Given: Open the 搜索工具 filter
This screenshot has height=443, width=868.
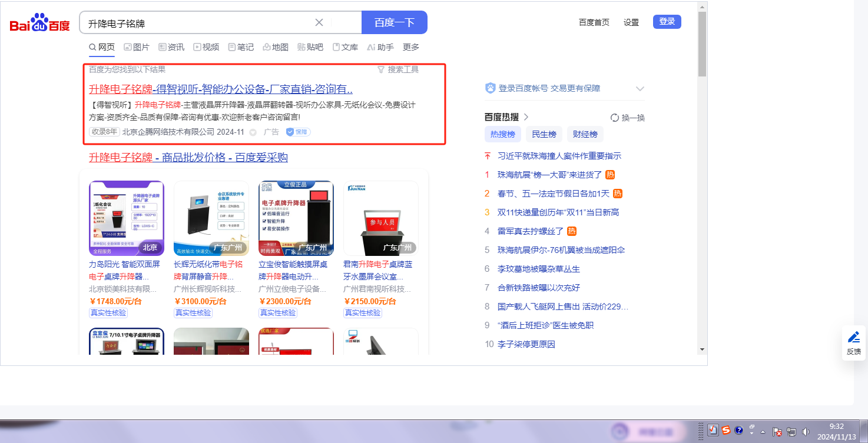Looking at the screenshot, I should point(398,69).
